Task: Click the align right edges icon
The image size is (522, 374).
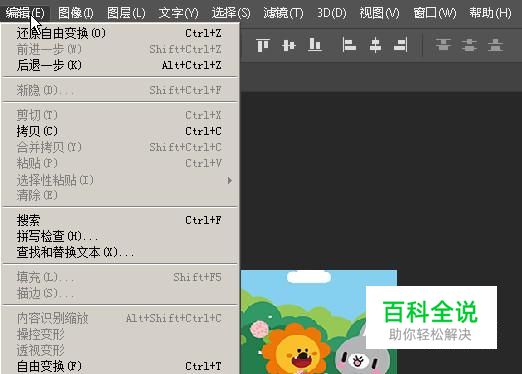Action: (401, 45)
